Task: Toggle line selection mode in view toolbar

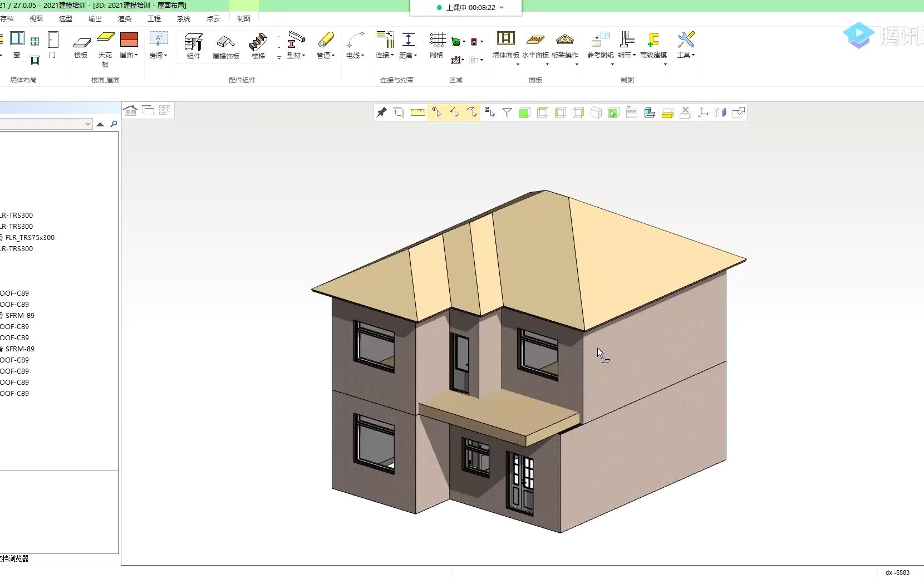Action: point(454,112)
